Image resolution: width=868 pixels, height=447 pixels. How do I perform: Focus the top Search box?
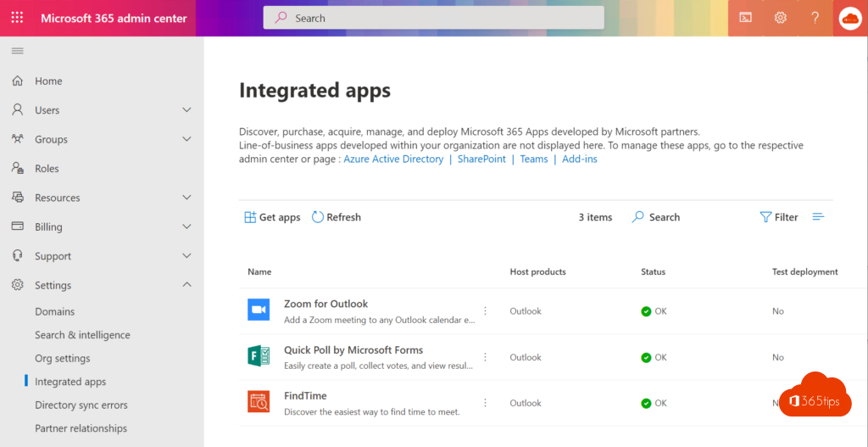coord(433,18)
